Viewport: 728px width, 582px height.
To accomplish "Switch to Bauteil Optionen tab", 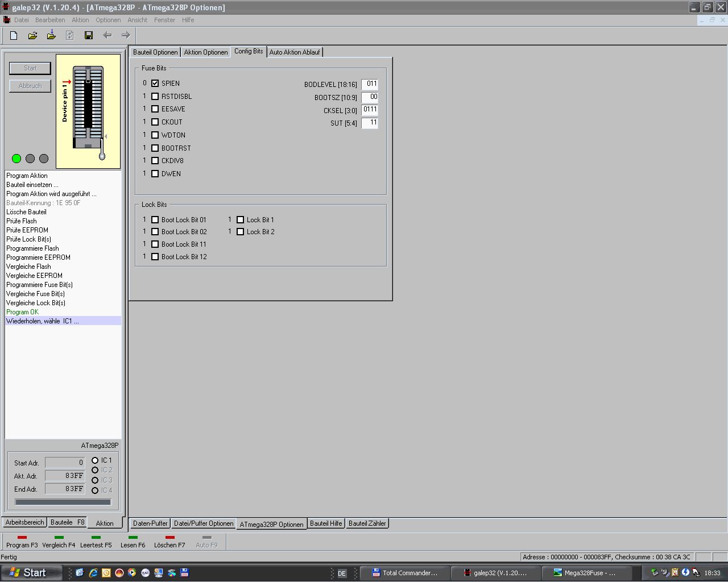I will click(155, 52).
